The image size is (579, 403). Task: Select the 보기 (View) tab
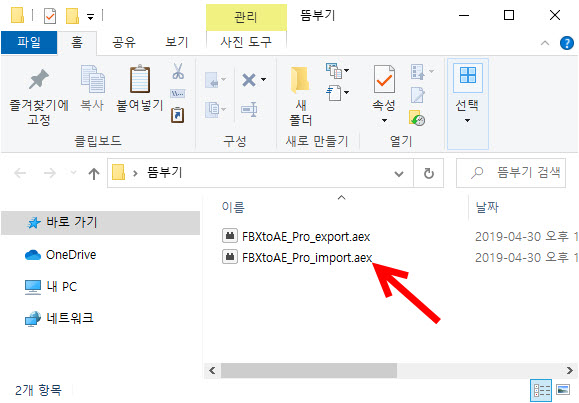[177, 43]
